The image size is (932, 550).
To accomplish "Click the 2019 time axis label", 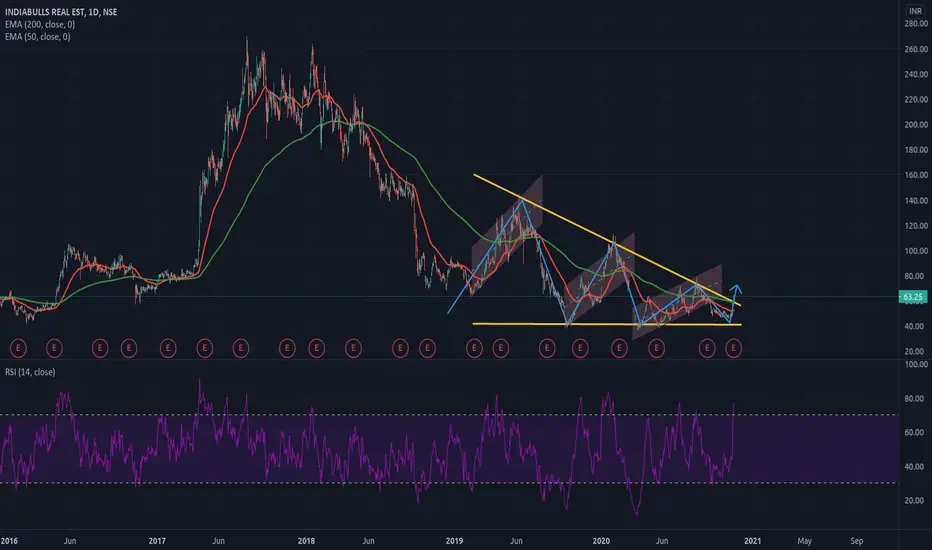I will pyautogui.click(x=454, y=541).
